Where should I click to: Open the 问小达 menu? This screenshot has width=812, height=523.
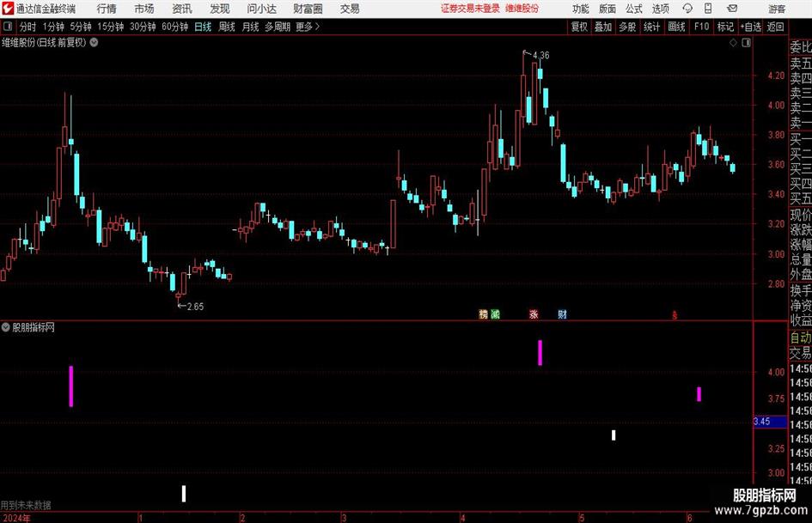coord(261,9)
